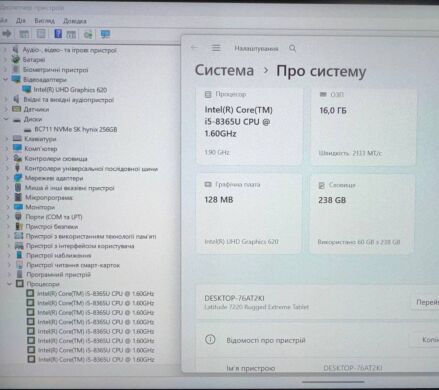Select Біометричні пристрої in the tree
This screenshot has height=390, width=439.
pos(55,70)
